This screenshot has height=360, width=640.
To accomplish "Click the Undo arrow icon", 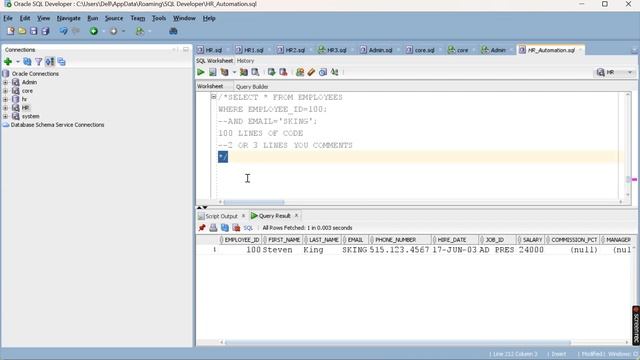I will point(63,31).
